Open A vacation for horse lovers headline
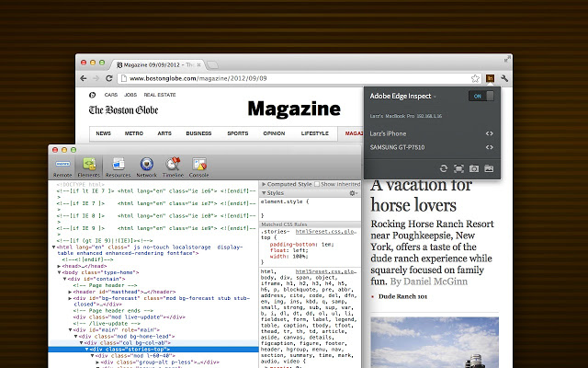 pyautogui.click(x=421, y=194)
